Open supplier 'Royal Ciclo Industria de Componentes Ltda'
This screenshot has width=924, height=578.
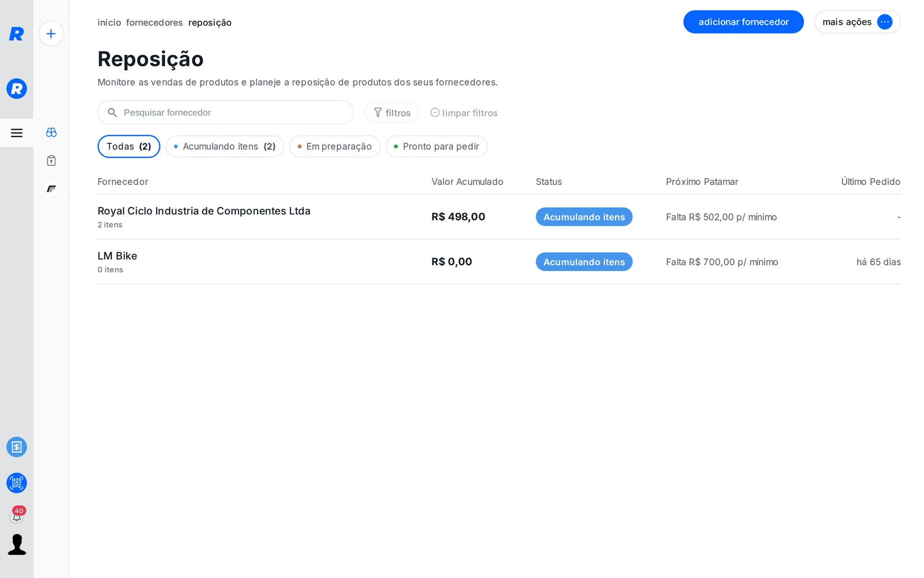point(204,211)
